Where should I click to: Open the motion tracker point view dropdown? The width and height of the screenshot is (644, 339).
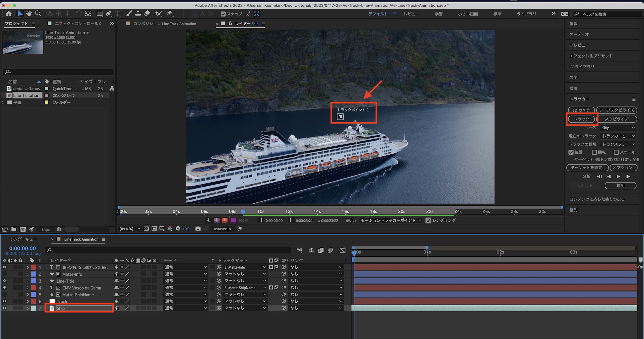pyautogui.click(x=391, y=220)
